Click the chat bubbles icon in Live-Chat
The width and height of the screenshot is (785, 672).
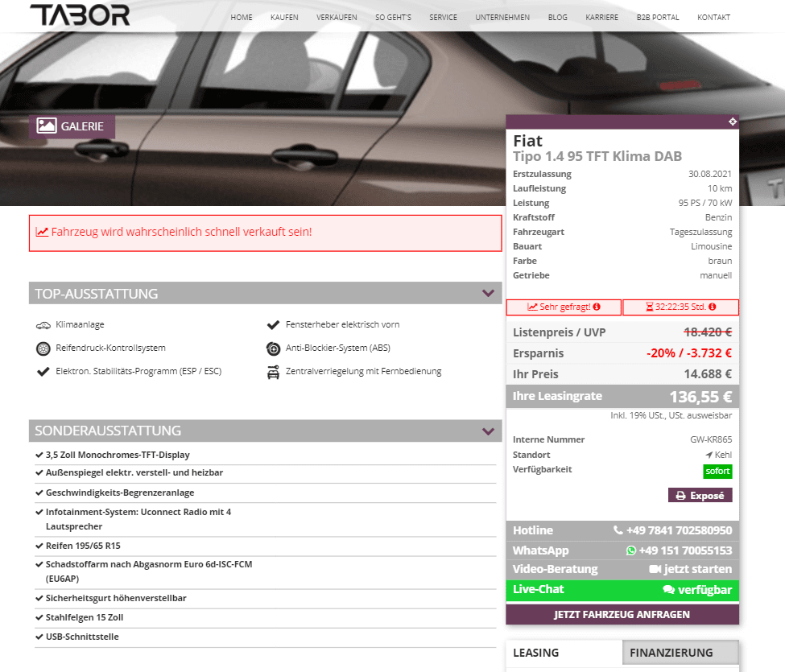(x=669, y=589)
